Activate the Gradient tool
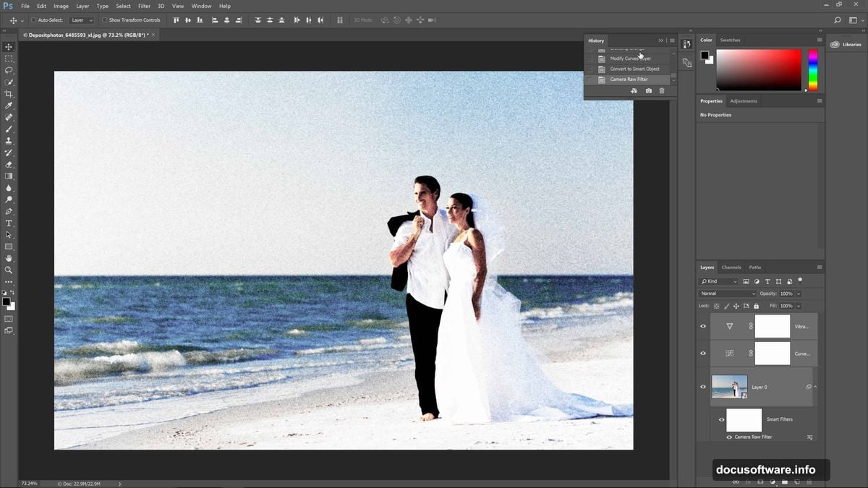The width and height of the screenshot is (868, 488). (9, 176)
